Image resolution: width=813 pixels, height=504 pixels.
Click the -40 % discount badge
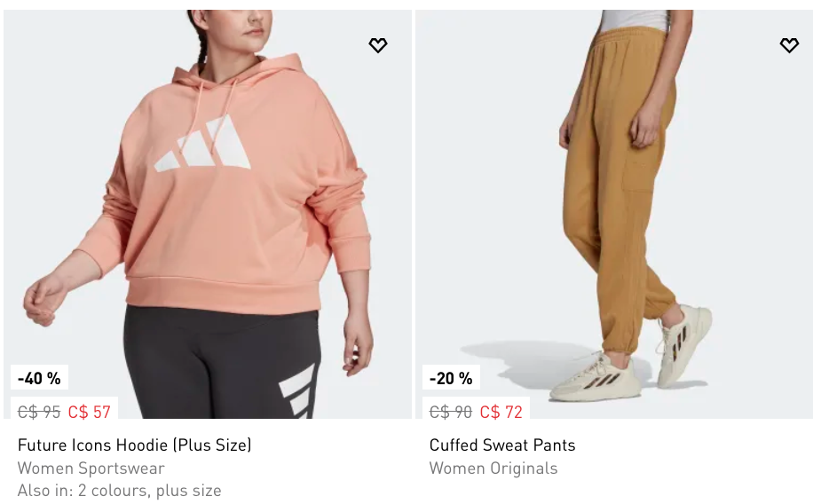click(39, 378)
